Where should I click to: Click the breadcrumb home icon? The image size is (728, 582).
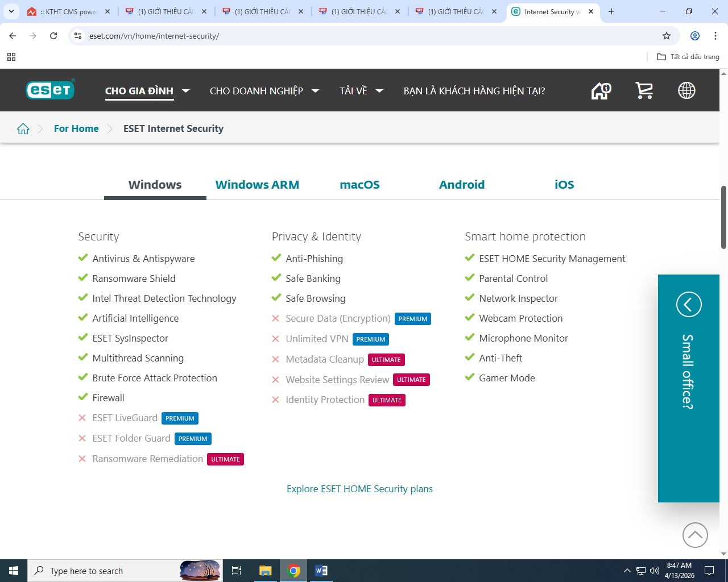pos(23,128)
